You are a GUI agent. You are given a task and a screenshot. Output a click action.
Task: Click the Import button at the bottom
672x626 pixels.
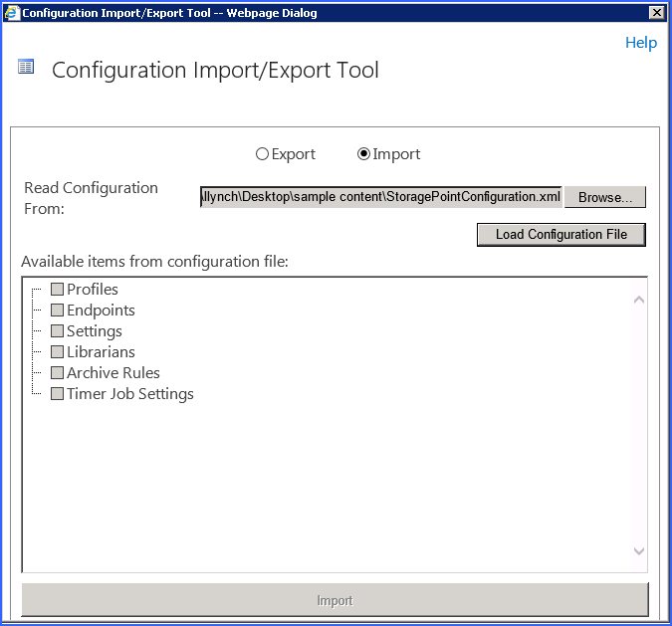(x=335, y=600)
